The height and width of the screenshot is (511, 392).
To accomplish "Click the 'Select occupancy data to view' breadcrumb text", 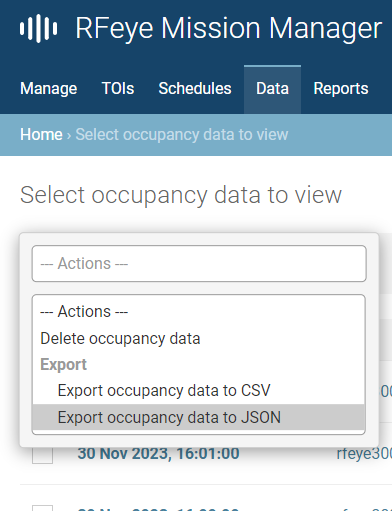I will [x=182, y=135].
